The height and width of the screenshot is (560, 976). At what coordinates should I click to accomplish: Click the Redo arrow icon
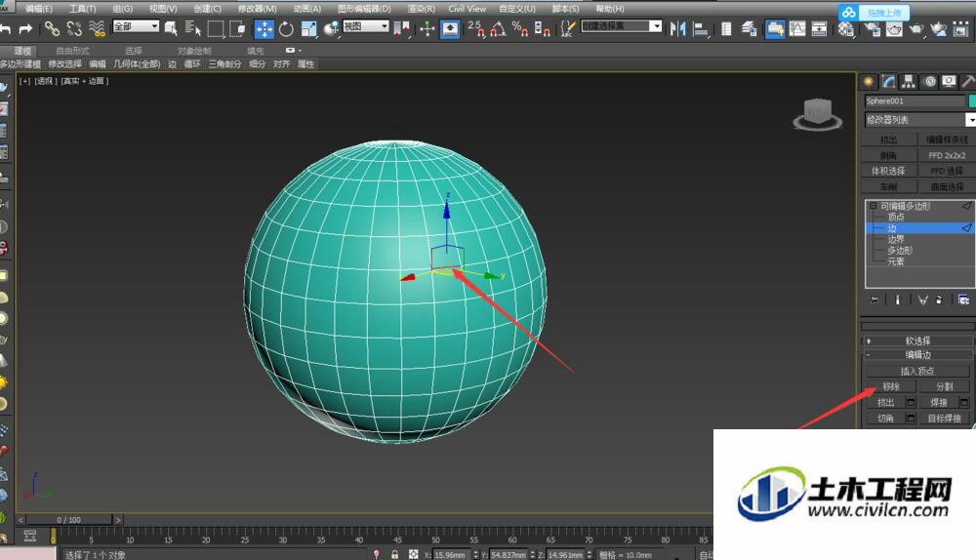coord(26,28)
